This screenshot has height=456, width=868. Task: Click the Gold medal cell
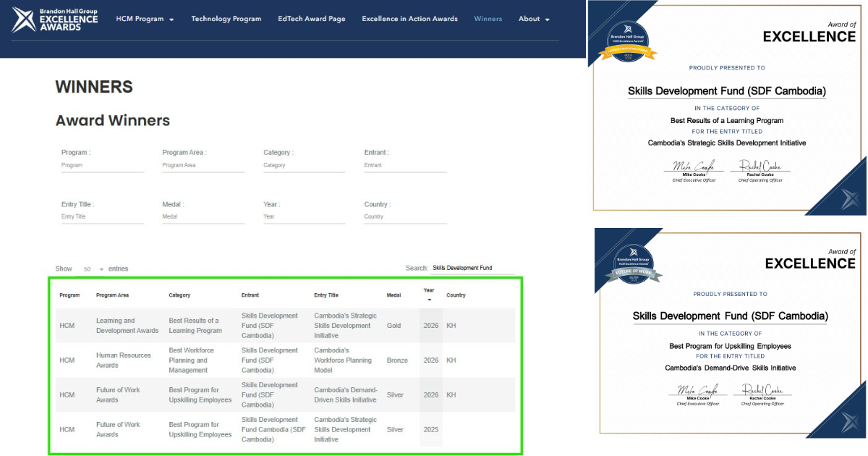393,326
